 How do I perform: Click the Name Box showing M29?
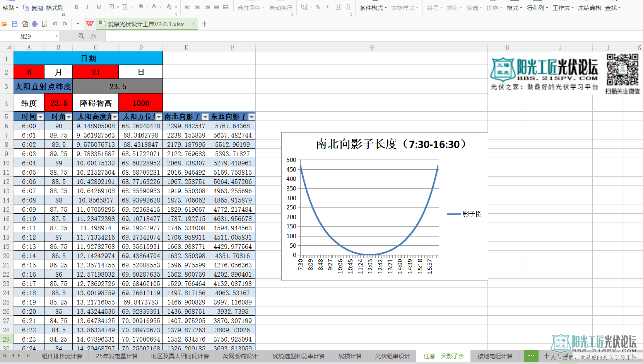[x=26, y=36]
